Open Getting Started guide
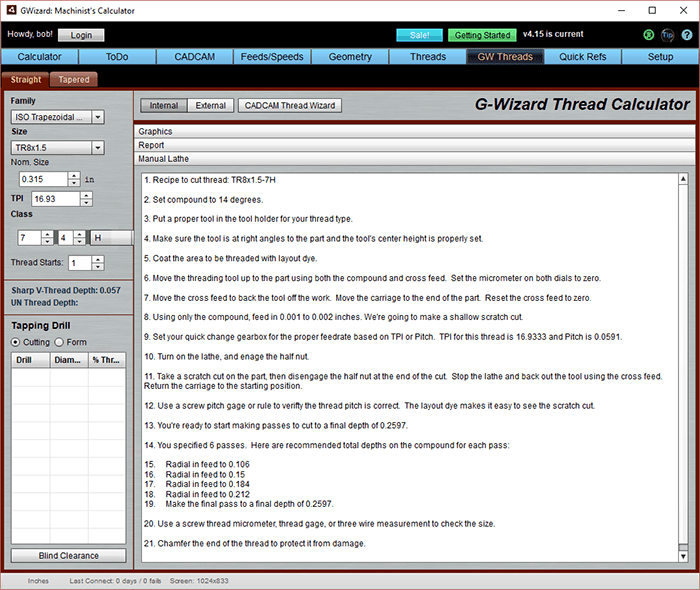This screenshot has width=700, height=590. point(482,35)
